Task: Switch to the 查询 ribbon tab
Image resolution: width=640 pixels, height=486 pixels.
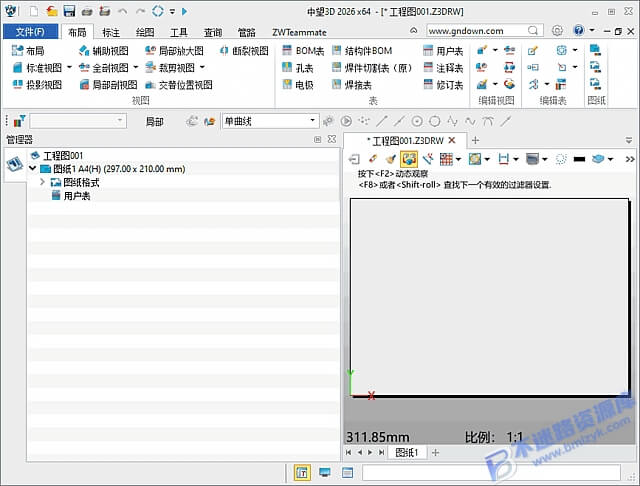Action: click(213, 32)
